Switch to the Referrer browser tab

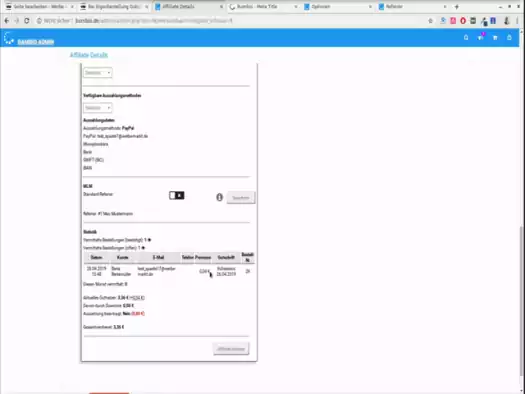point(413,7)
